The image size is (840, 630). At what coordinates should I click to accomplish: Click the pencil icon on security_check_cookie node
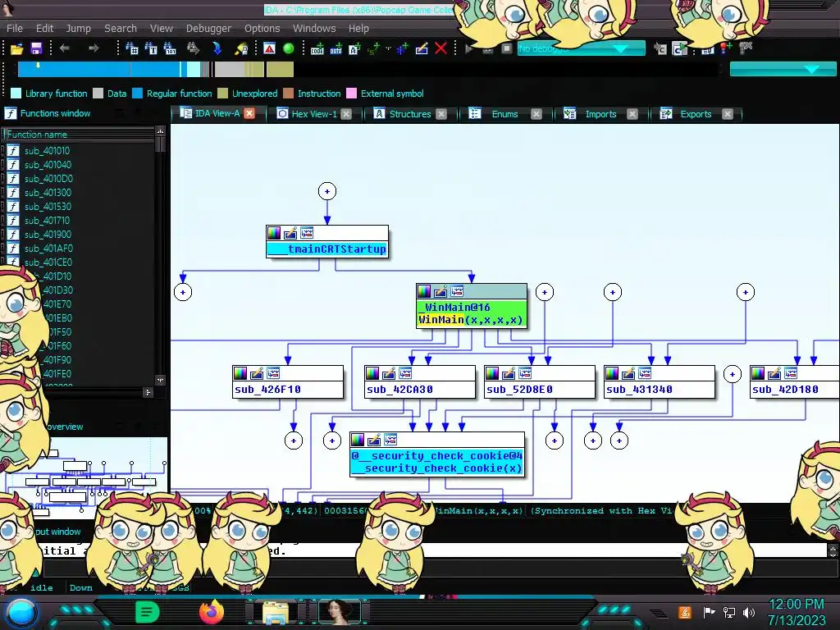click(x=374, y=440)
